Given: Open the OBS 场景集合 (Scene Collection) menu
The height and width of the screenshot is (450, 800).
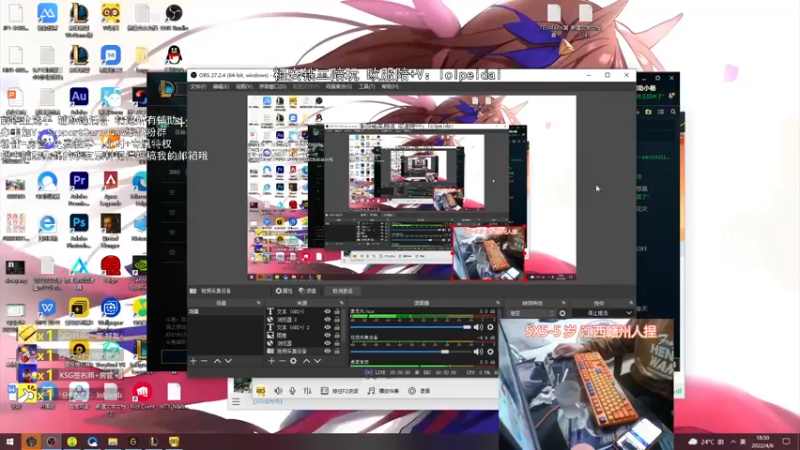Looking at the screenshot, I should click(x=339, y=87).
